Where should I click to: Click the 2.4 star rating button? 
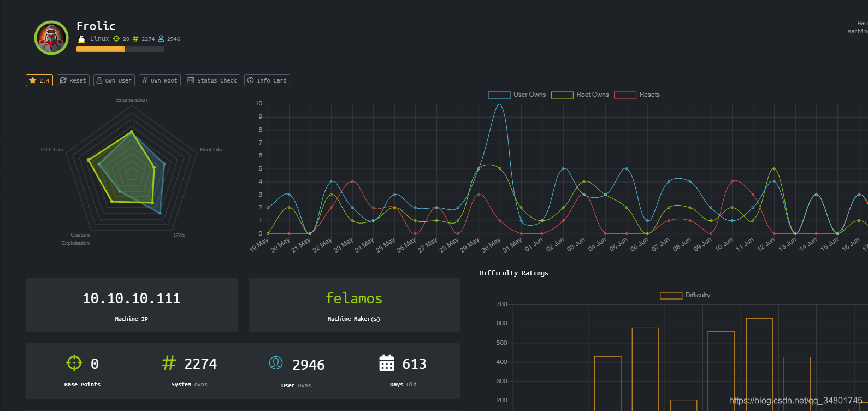click(39, 80)
